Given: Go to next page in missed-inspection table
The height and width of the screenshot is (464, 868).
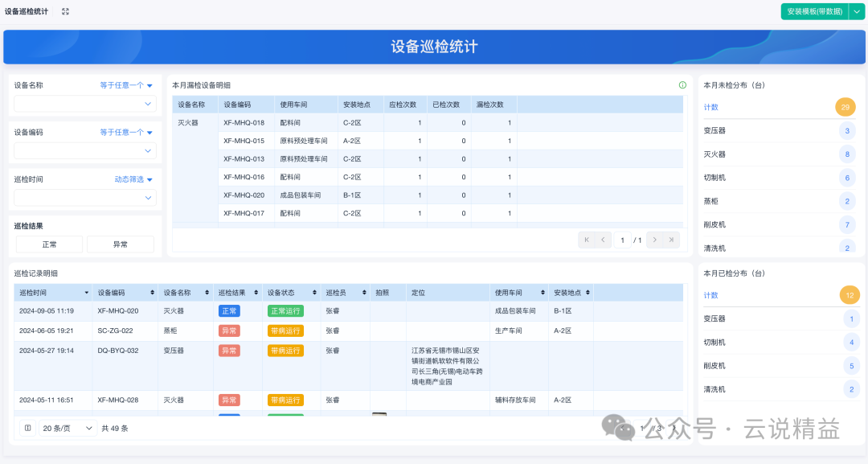Looking at the screenshot, I should (x=654, y=240).
